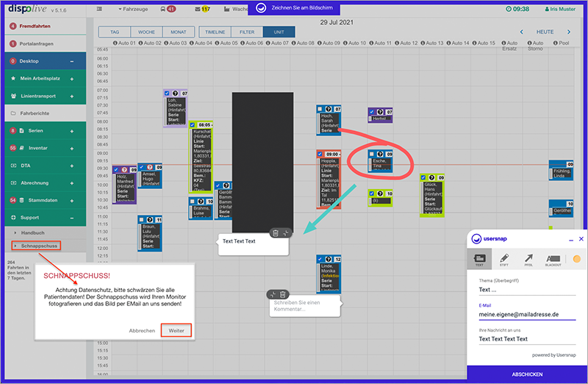Select the Pfeil arrow tool
The image size is (588, 384).
coord(528,259)
